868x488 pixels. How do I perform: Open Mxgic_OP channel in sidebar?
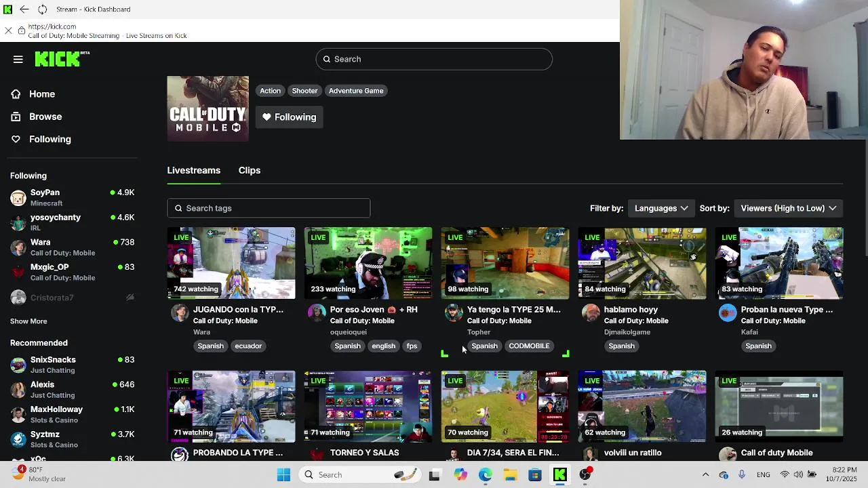[72, 272]
